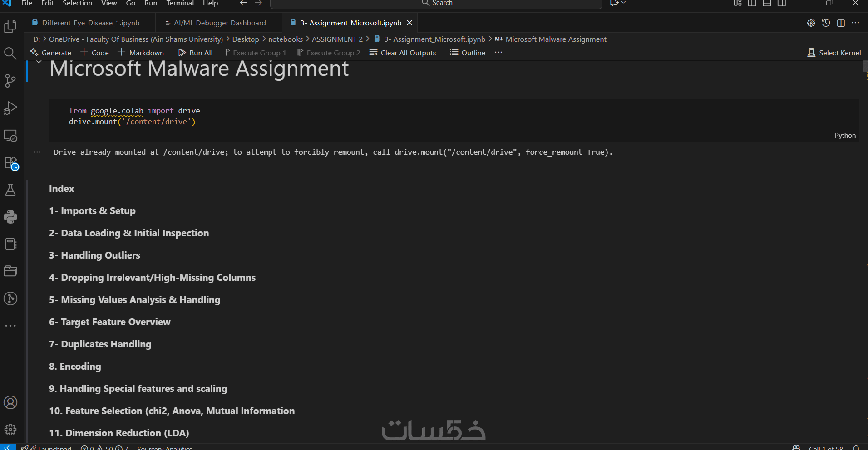The height and width of the screenshot is (450, 868).
Task: Open Copilot chat from the title bar
Action: point(614,3)
